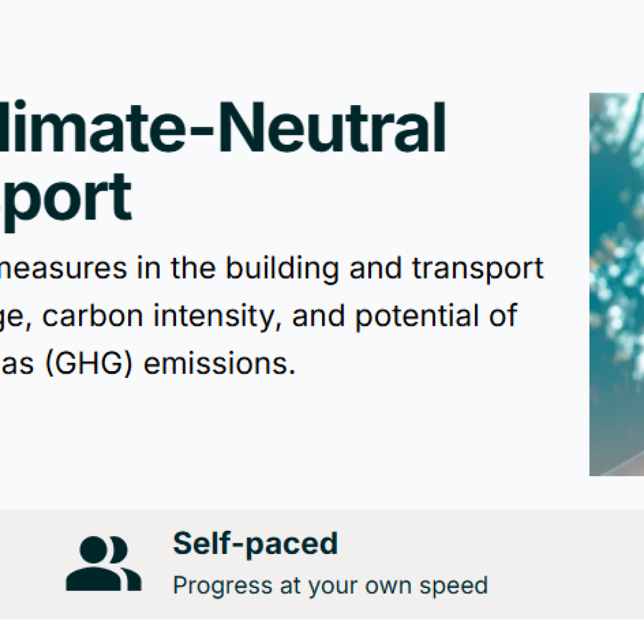Click the "Self-paced" heading
Image resolution: width=644 pixels, height=644 pixels.
(x=255, y=543)
